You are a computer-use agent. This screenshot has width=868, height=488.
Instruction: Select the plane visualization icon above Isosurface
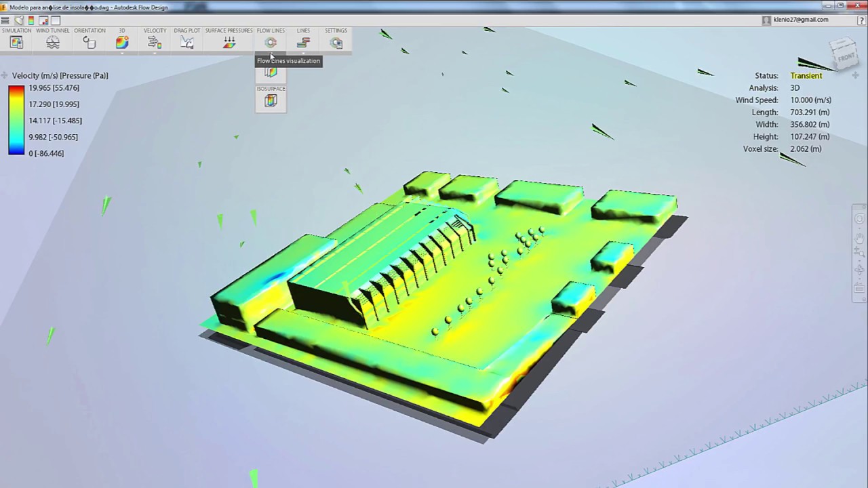(271, 73)
